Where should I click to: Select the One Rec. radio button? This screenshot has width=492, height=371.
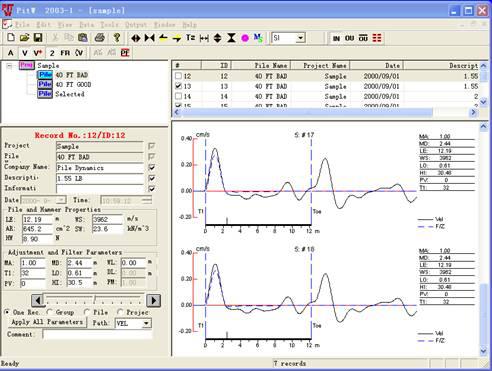pos(7,312)
